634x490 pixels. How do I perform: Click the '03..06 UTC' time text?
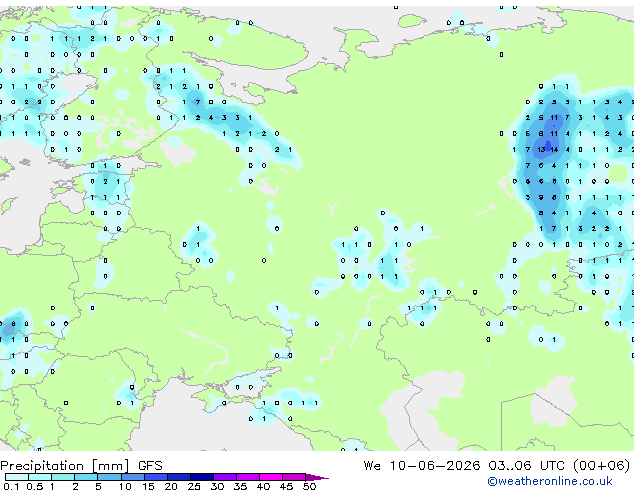[526, 466]
